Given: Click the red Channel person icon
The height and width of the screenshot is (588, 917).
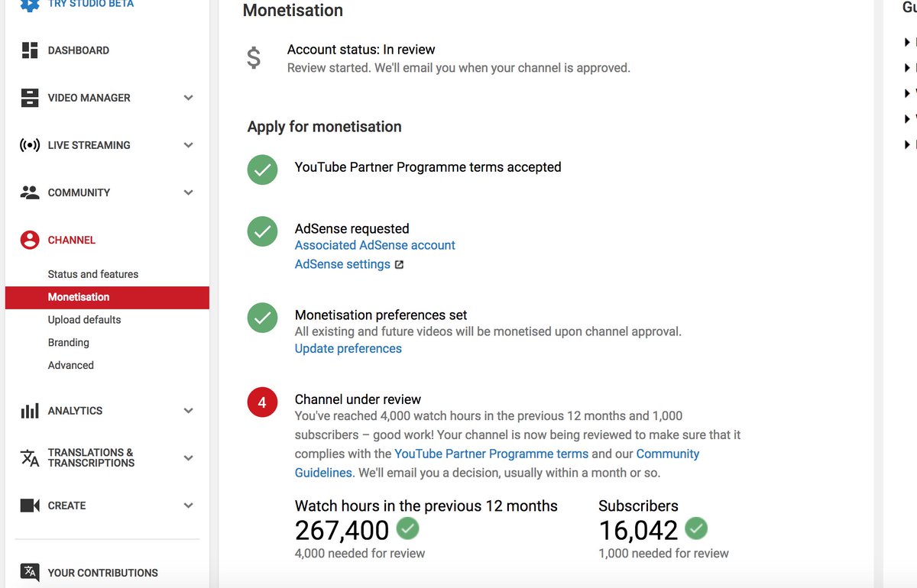Looking at the screenshot, I should [30, 240].
